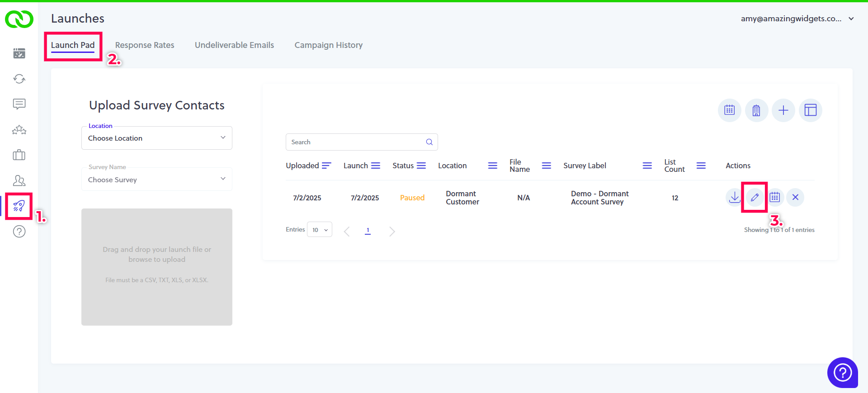This screenshot has height=393, width=868.
Task: Click the rocket Launches icon in sidebar
Action: (19, 206)
